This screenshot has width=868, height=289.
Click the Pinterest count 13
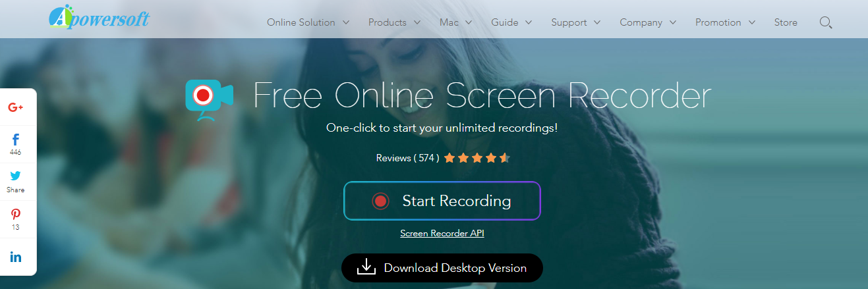(16, 227)
